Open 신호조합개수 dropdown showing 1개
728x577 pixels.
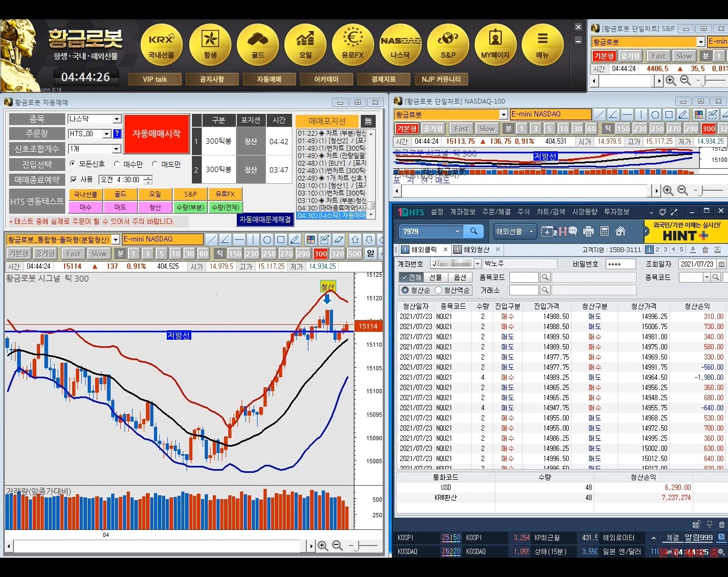pyautogui.click(x=117, y=149)
